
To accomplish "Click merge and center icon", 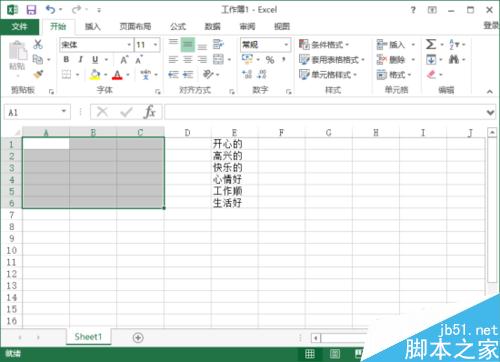I will point(218,60).
